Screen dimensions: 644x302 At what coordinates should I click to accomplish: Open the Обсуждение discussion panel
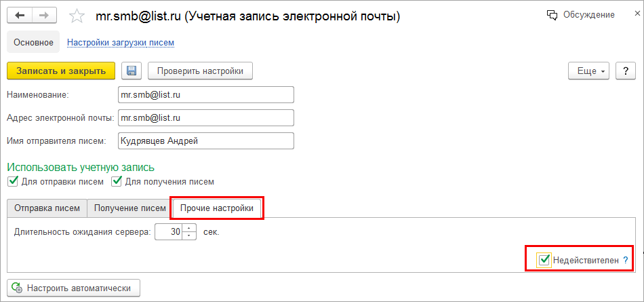click(580, 14)
